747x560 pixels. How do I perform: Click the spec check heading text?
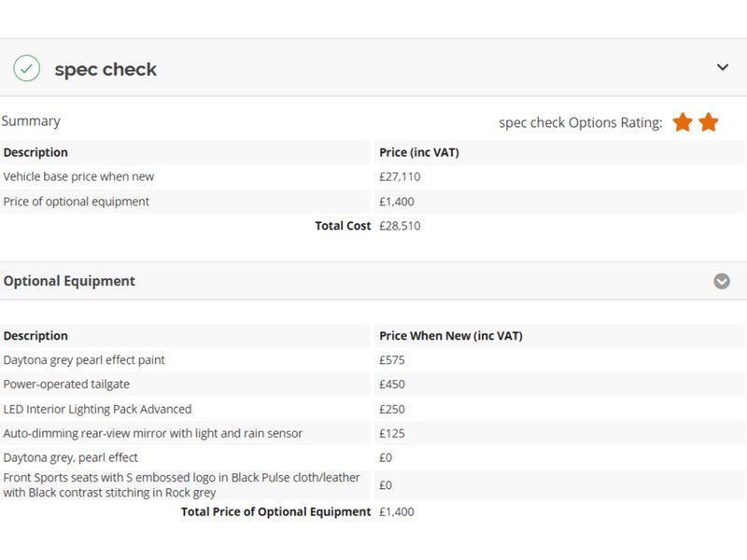[x=106, y=69]
